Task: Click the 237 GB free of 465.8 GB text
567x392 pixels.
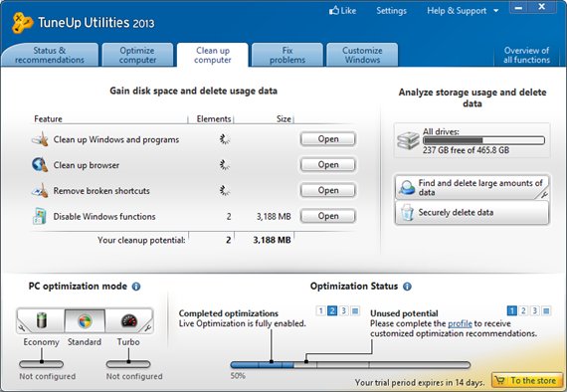Action: (466, 150)
